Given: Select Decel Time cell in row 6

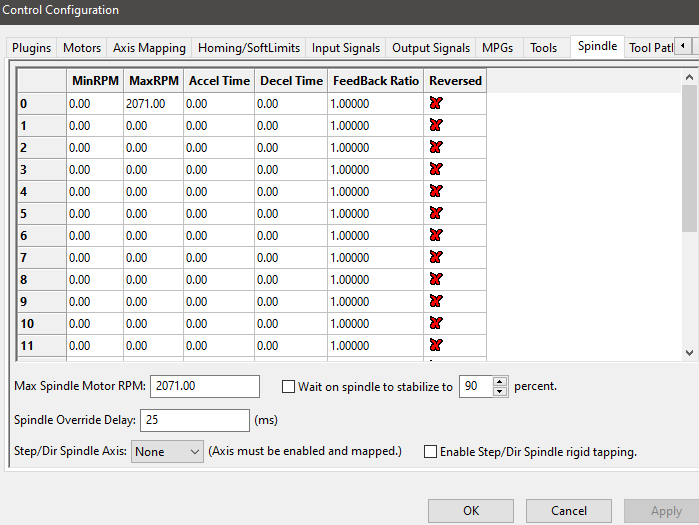Looking at the screenshot, I should click(x=291, y=235).
